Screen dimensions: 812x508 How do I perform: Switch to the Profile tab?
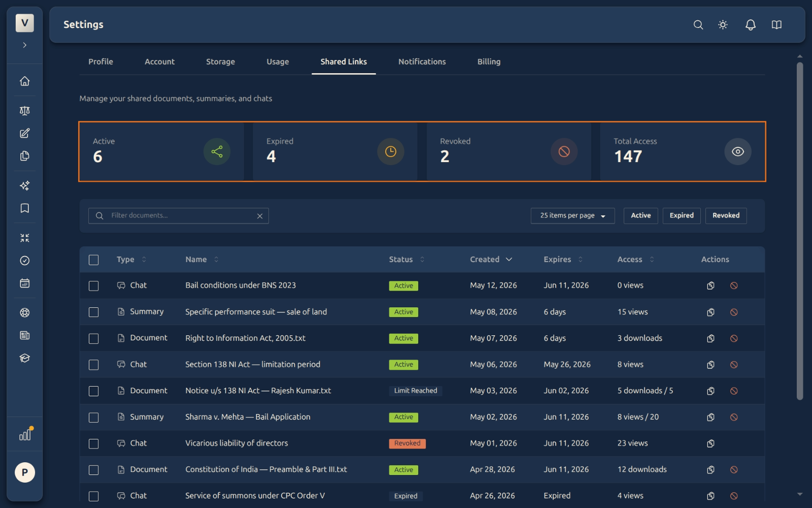(x=100, y=61)
